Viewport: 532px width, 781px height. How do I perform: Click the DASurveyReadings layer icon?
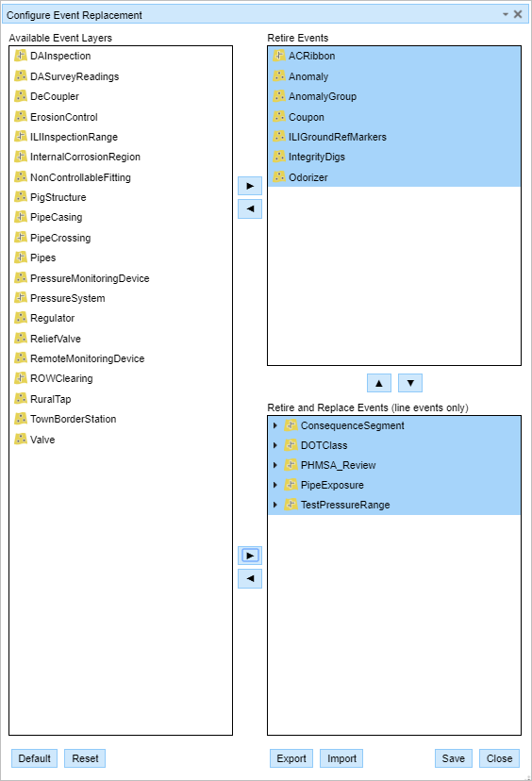(21, 75)
